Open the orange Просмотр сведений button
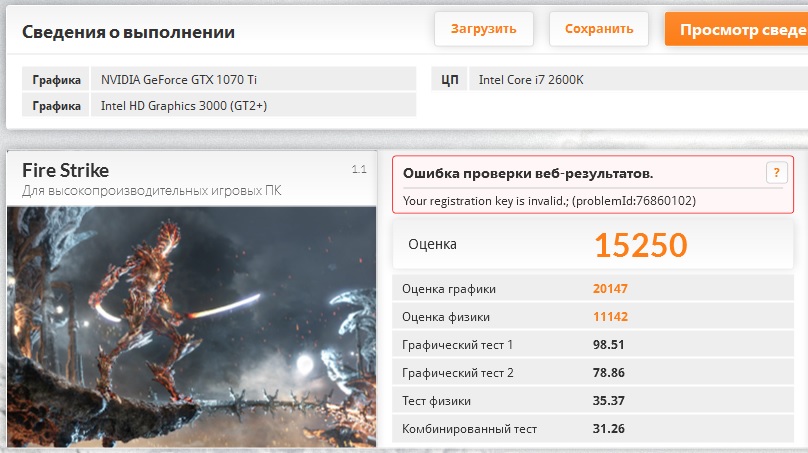Viewport: 808px width, 453px height. pyautogui.click(x=736, y=29)
